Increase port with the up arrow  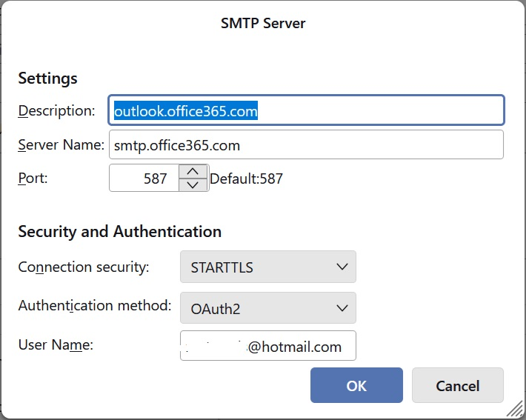193,171
